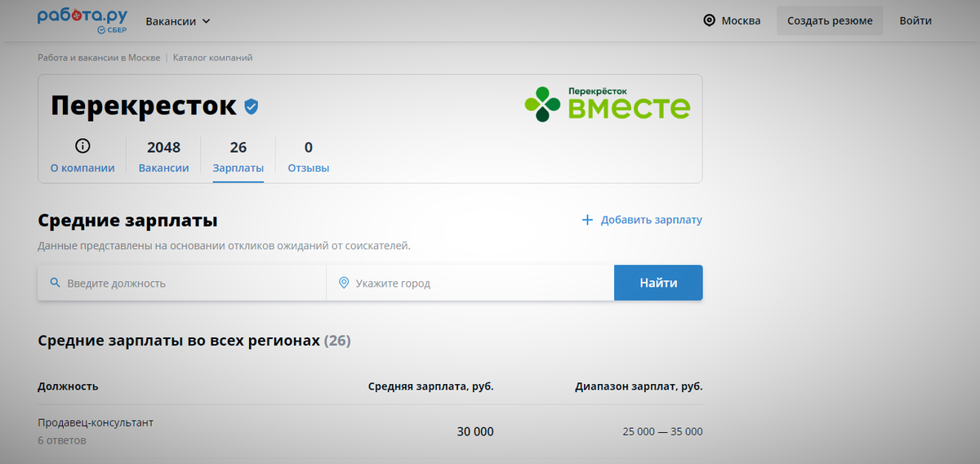Click Войти to sign in

point(915,20)
